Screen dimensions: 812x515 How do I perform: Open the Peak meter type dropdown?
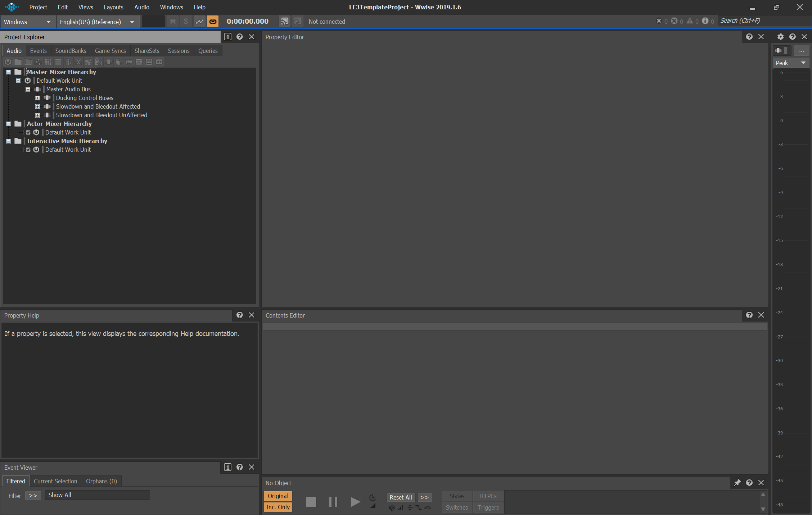pos(791,63)
